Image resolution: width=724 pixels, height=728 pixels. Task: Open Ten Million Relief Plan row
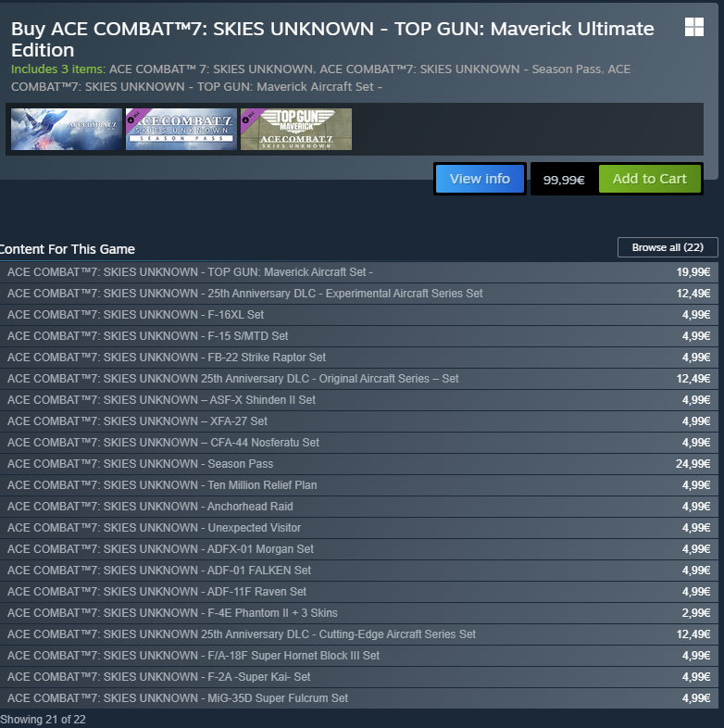click(x=358, y=485)
